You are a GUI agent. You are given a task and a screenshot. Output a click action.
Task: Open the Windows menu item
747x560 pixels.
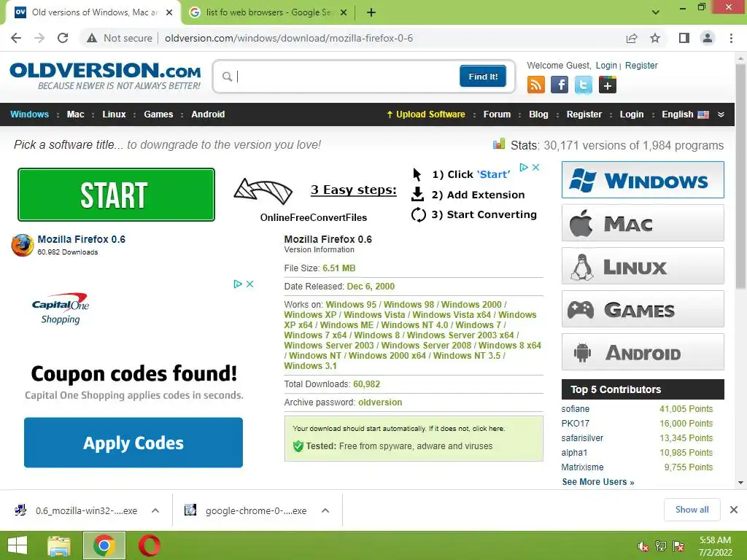[x=29, y=114]
